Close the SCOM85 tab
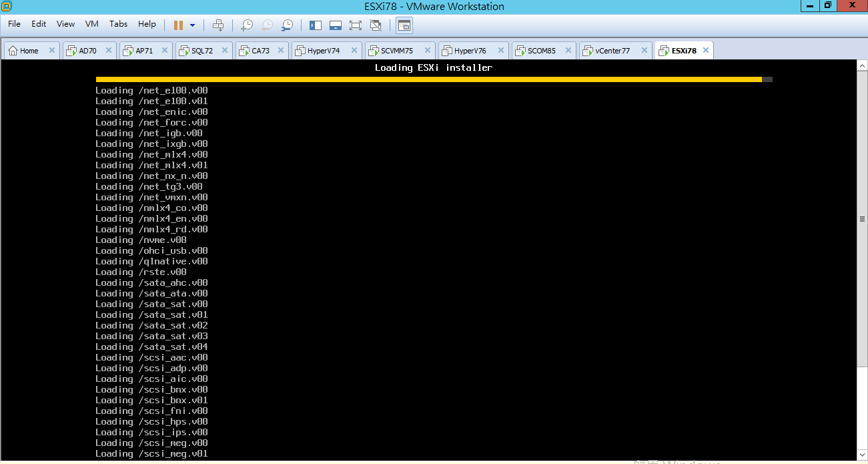 point(568,50)
